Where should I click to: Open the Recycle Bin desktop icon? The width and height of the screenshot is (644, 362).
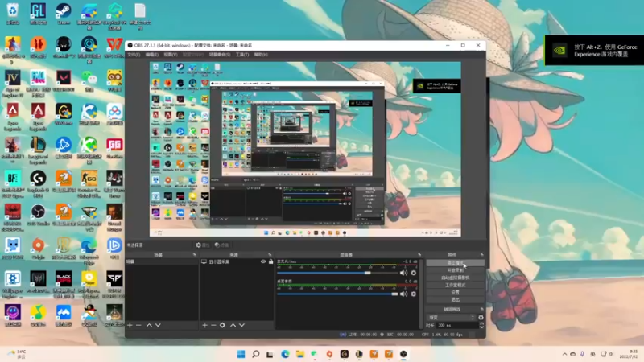click(x=13, y=14)
